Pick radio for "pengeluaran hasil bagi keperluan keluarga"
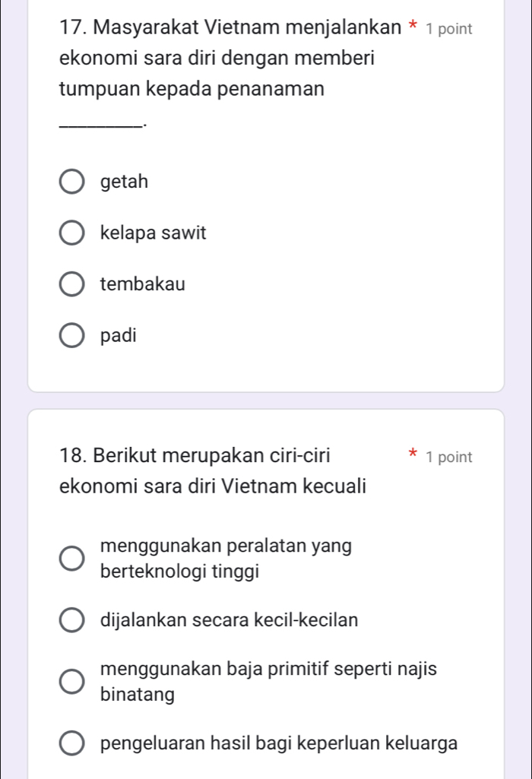532x779 pixels. pyautogui.click(x=73, y=743)
